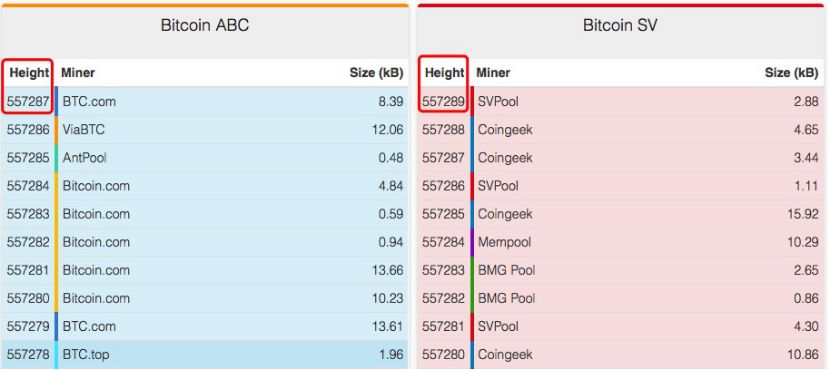Image resolution: width=830 pixels, height=370 pixels.
Task: Open Bitcoin ABC block height 557287
Action: pos(28,101)
